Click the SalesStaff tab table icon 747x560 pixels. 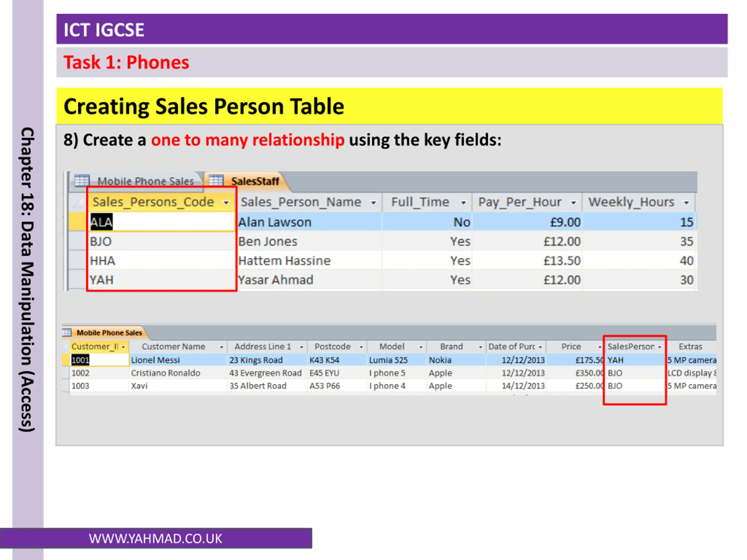coord(216,181)
